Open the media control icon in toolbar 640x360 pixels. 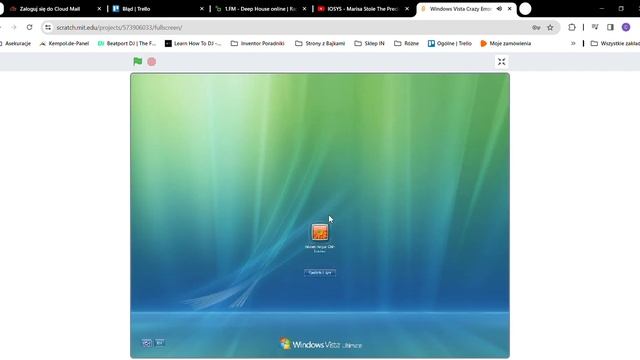point(595,27)
